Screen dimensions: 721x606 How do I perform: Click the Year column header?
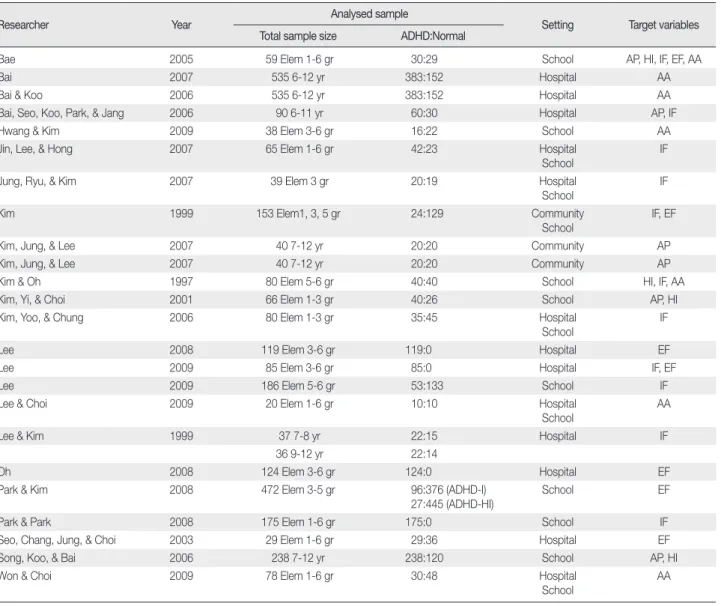pyautogui.click(x=181, y=25)
